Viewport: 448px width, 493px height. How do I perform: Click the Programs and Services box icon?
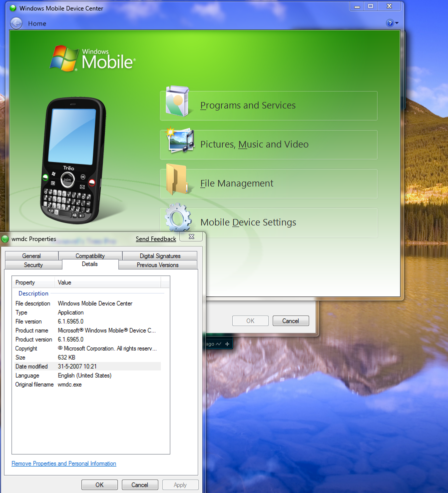click(177, 101)
